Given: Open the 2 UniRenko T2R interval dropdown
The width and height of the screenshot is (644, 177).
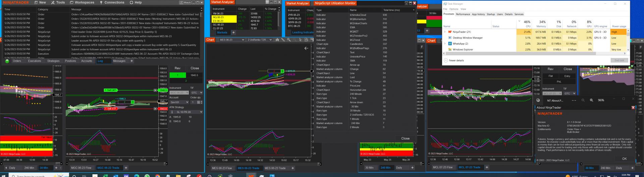Looking at the screenshot, I should [x=259, y=40].
